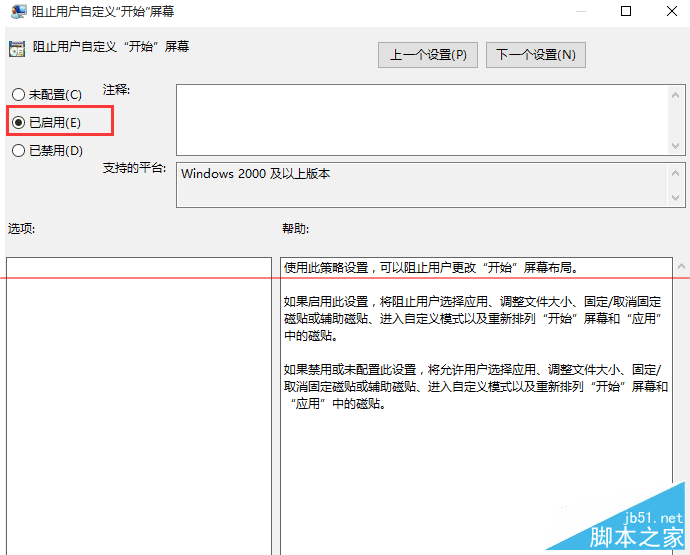
Task: Click the 选项: label
Action: [21, 228]
